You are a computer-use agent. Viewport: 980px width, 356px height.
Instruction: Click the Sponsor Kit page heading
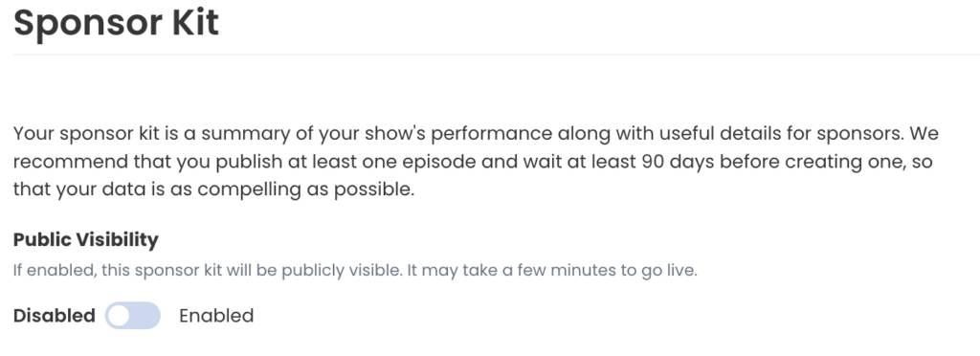pyautogui.click(x=116, y=23)
